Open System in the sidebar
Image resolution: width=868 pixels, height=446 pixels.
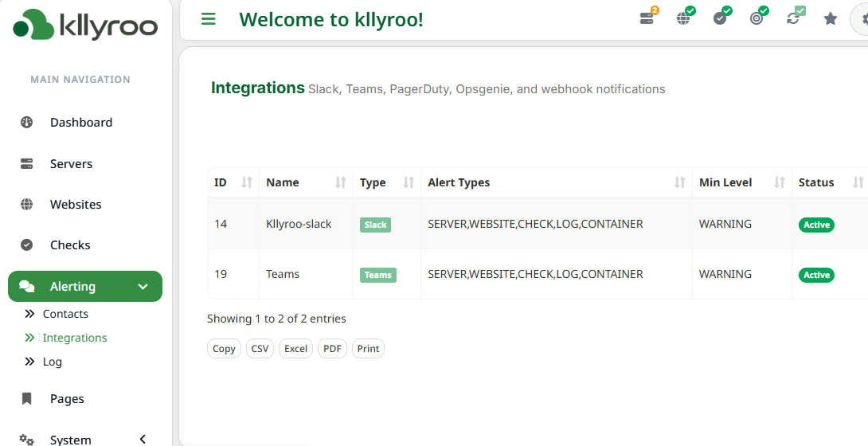[x=71, y=440]
